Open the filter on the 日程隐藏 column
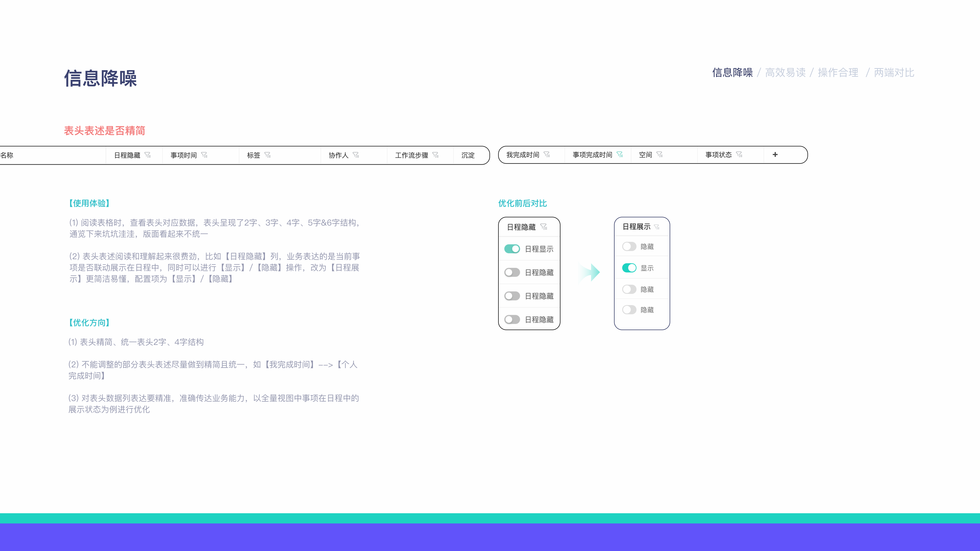This screenshot has width=980, height=551. 148,155
